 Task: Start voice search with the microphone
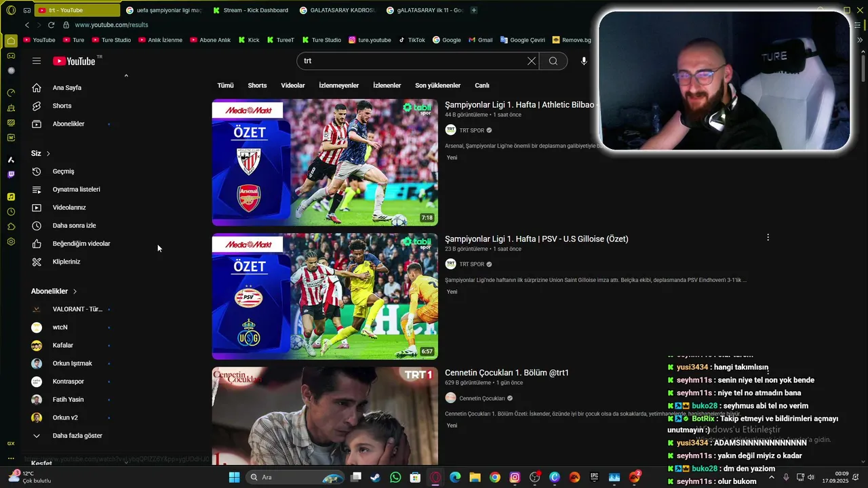click(x=584, y=61)
